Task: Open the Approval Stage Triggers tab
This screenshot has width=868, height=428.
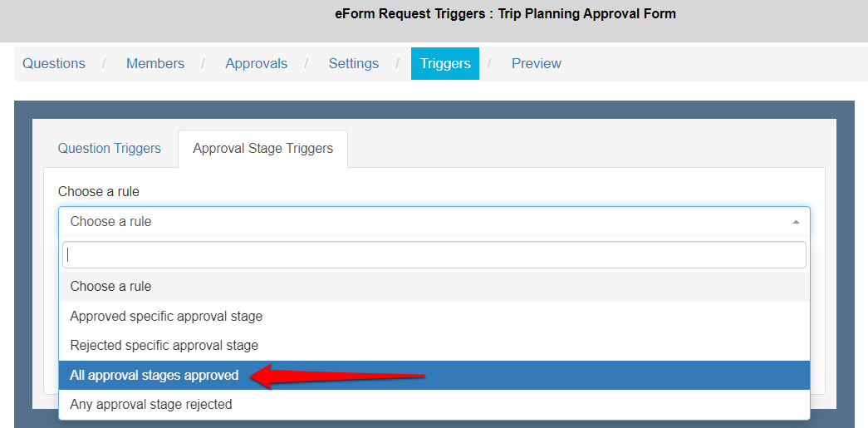Action: tap(262, 149)
